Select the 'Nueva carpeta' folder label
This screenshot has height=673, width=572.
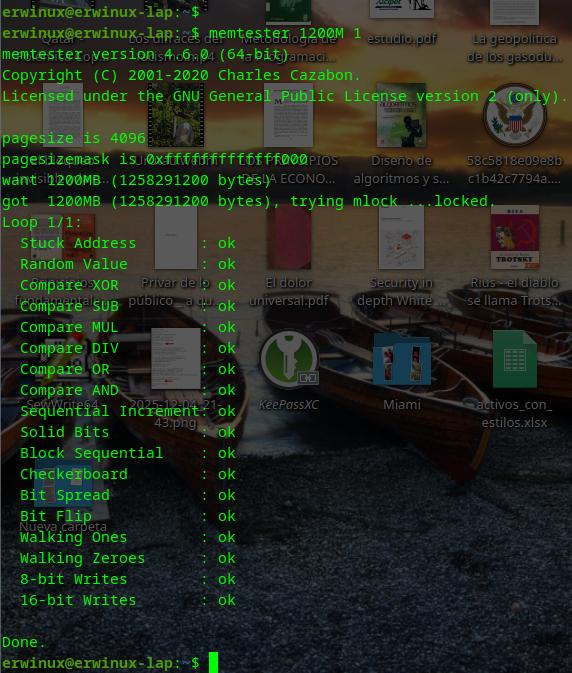click(63, 527)
